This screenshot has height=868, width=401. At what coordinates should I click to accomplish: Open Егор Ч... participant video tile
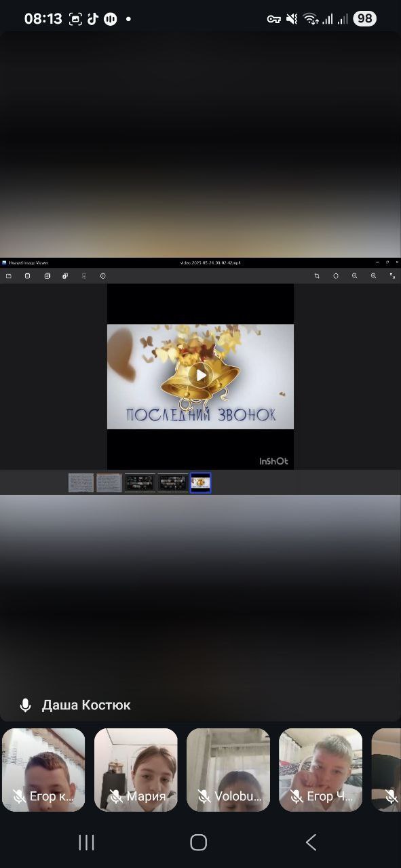[320, 770]
